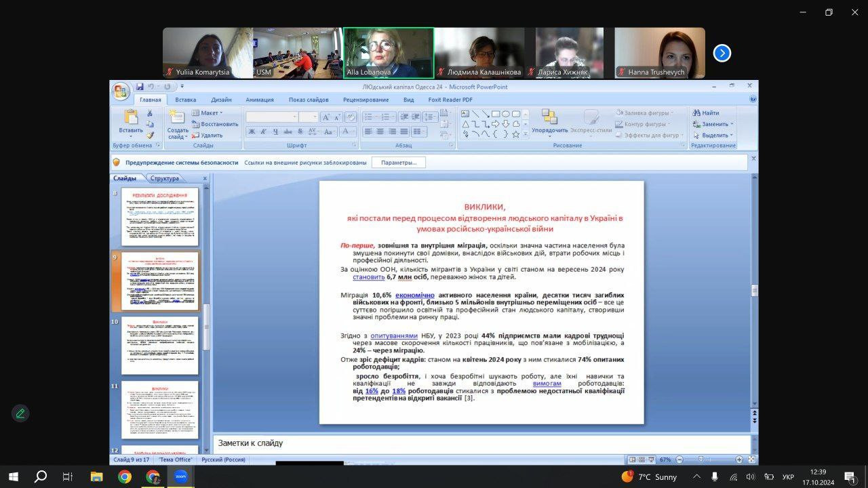Open the Вставка ribbon tab

click(x=185, y=100)
